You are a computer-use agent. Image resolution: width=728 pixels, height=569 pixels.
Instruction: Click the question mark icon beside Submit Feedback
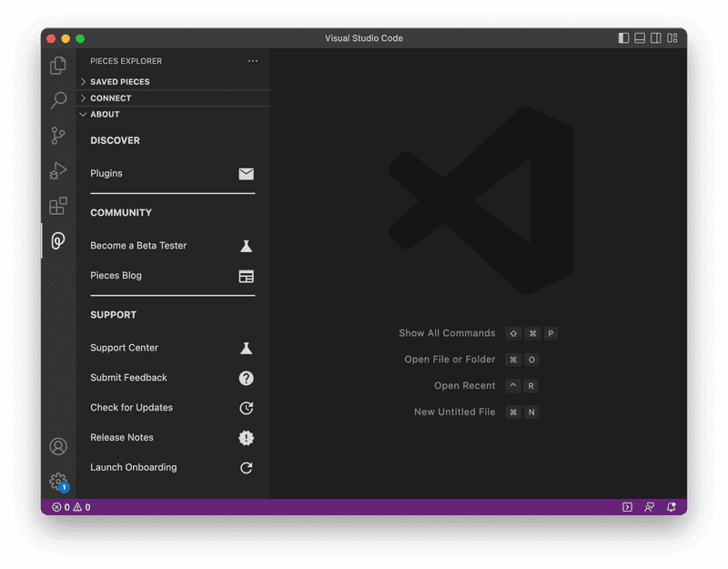click(246, 378)
